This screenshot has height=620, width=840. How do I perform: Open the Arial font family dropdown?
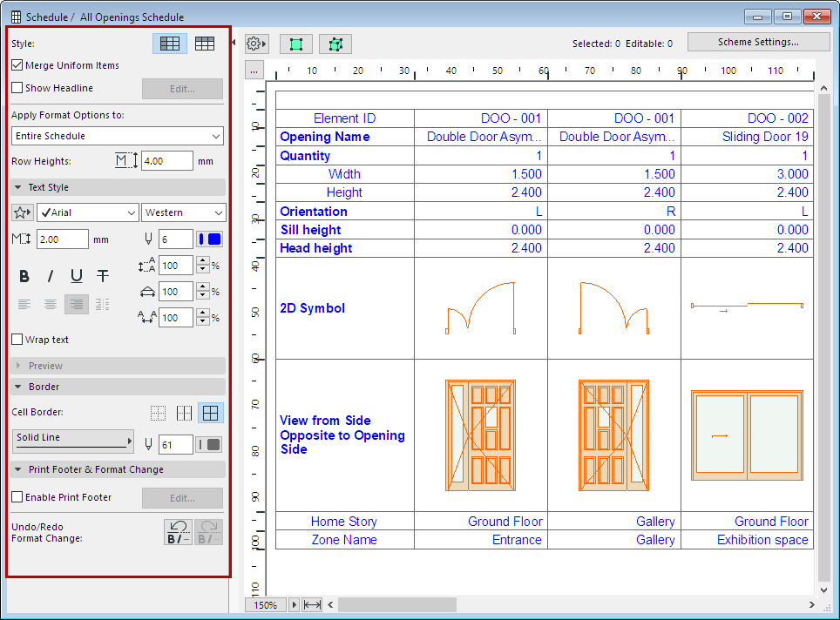[x=87, y=212]
